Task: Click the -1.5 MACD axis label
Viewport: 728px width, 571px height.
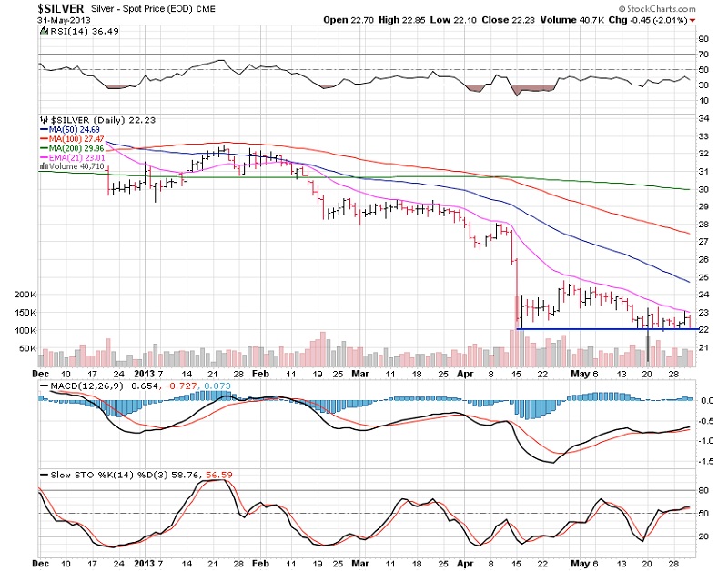Action: (x=706, y=461)
